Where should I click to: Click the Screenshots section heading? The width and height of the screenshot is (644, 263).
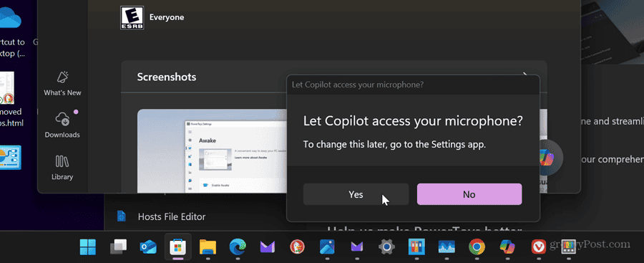pyautogui.click(x=166, y=77)
